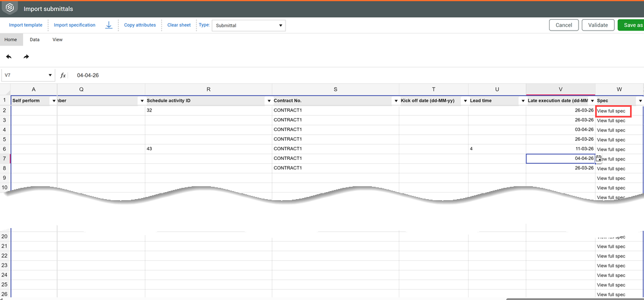Click the undo arrow icon
The width and height of the screenshot is (644, 300).
pos(9,57)
